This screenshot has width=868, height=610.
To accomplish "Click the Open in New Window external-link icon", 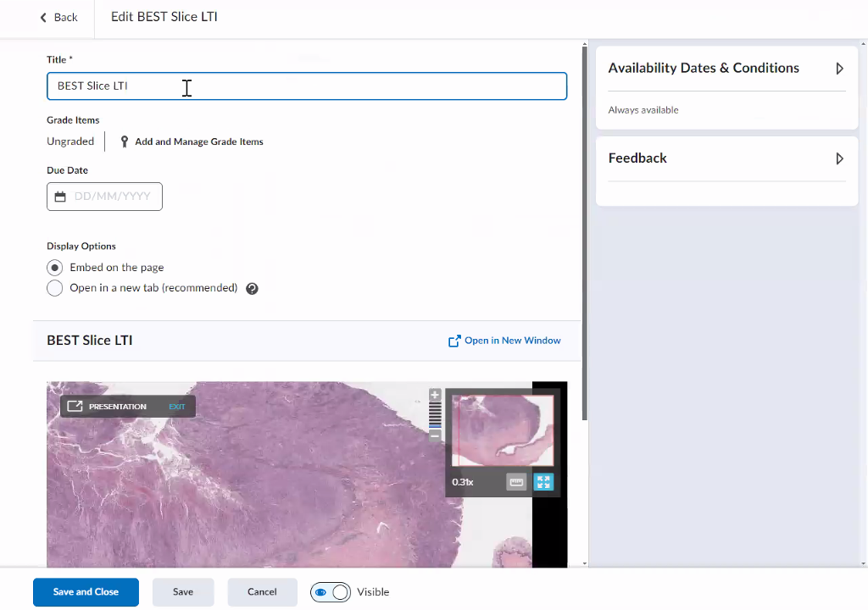I will [454, 341].
